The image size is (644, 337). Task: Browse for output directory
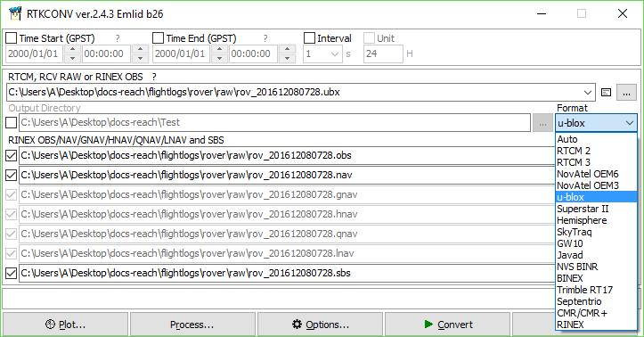(542, 123)
